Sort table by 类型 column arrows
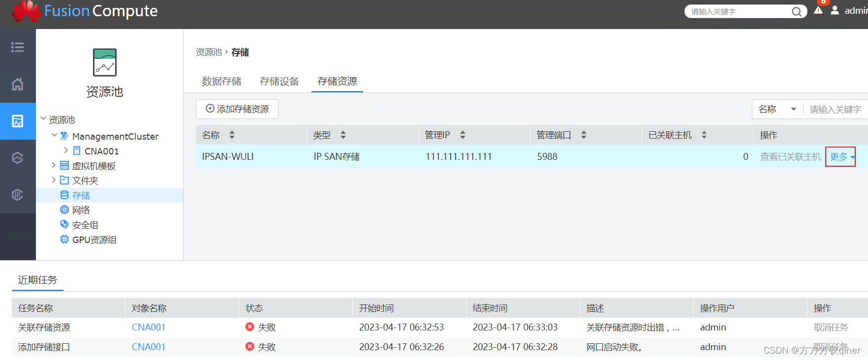Viewport: 868px width, 360px height. (x=343, y=135)
